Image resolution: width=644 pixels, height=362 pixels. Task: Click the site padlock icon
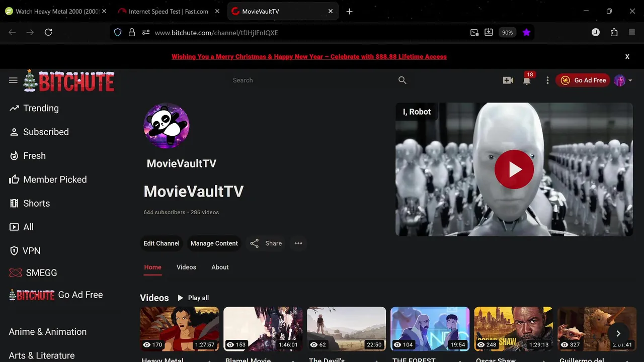tap(132, 32)
